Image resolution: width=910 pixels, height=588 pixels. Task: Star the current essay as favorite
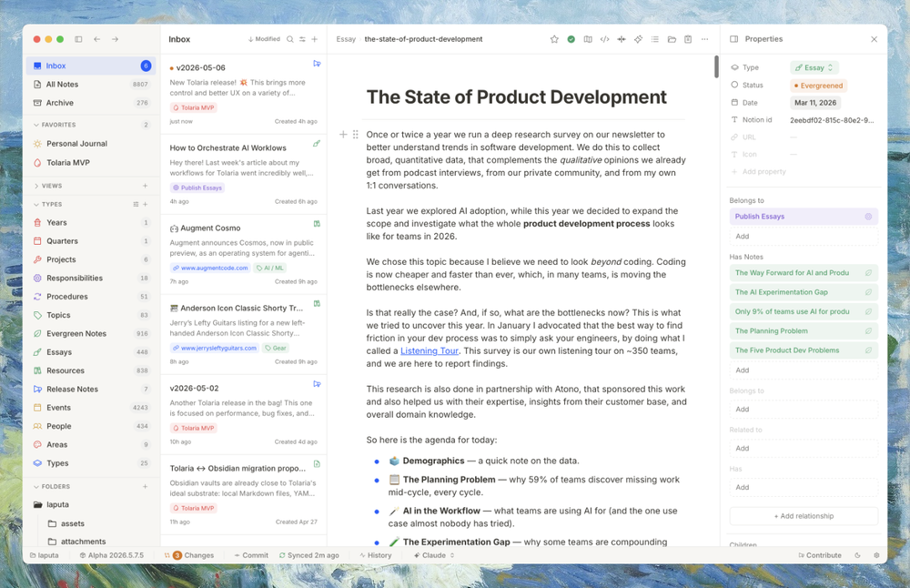[554, 39]
